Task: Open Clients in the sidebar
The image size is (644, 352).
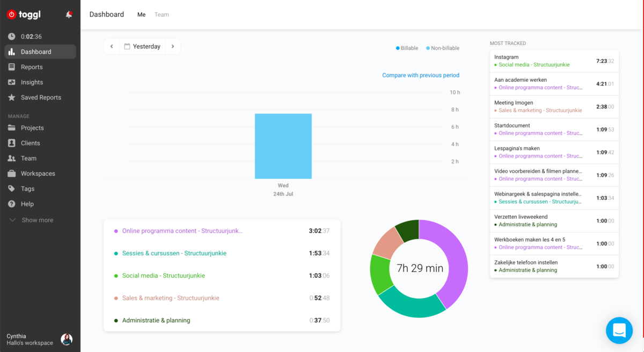Action: [x=30, y=143]
